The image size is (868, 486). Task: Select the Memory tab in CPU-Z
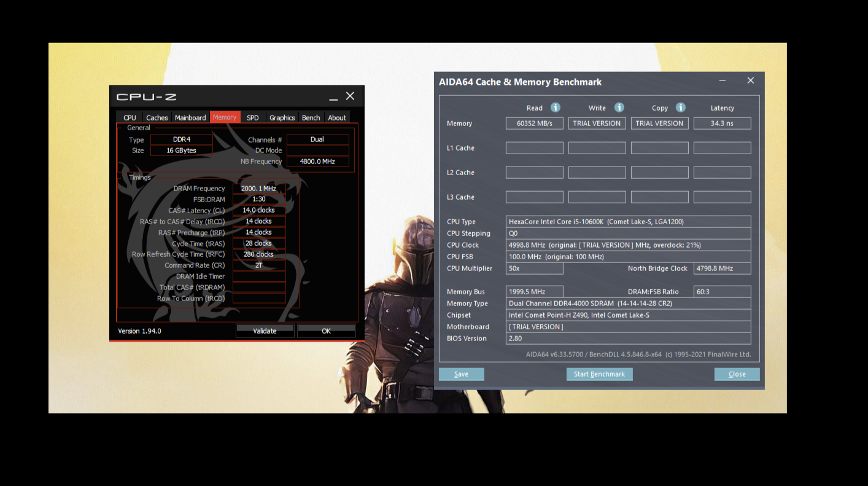(225, 117)
